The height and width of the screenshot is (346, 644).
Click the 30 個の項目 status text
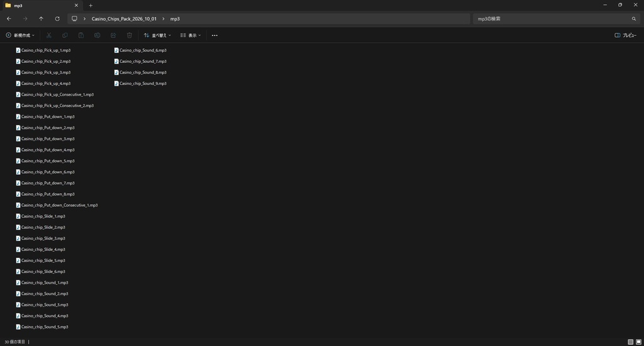pos(15,342)
